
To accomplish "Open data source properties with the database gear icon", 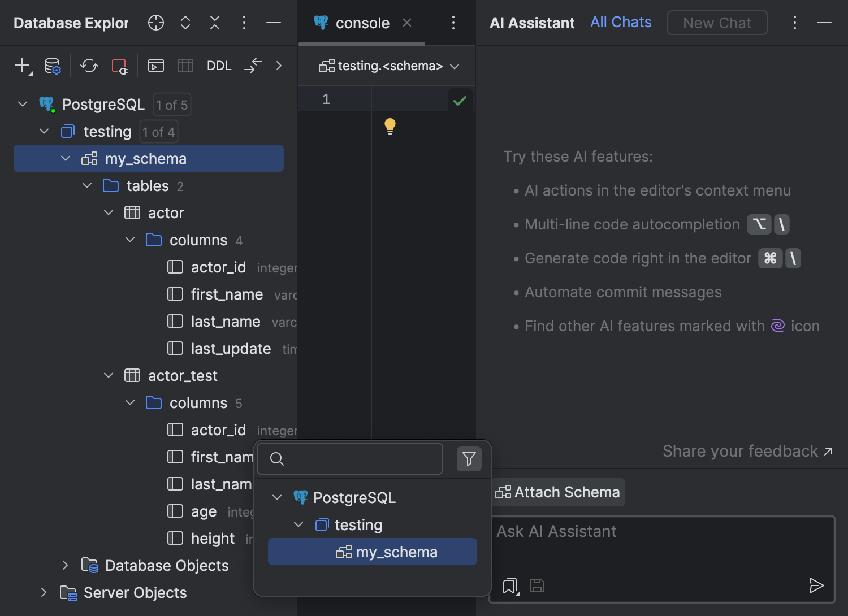I will pos(52,66).
